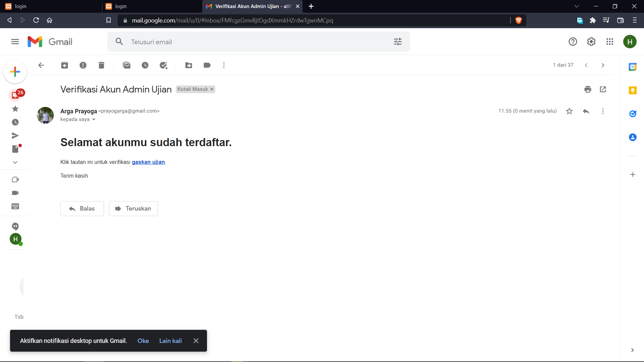Click the Balas reply button

[x=82, y=208]
